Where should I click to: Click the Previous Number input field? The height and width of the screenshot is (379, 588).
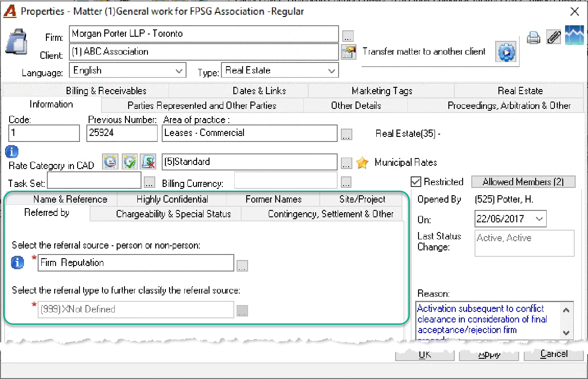(122, 133)
